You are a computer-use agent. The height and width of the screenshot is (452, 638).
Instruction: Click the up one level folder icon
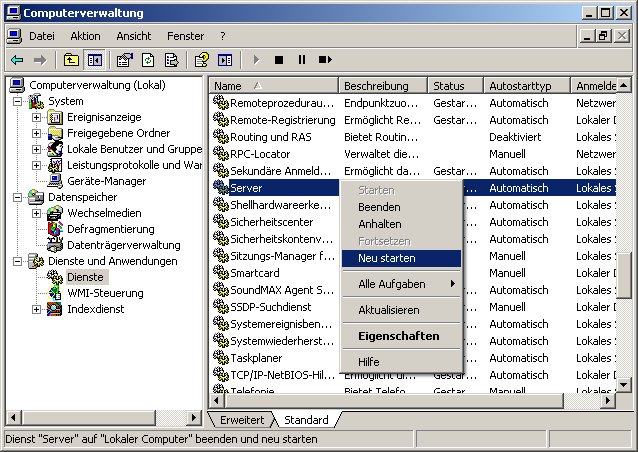pos(71,60)
